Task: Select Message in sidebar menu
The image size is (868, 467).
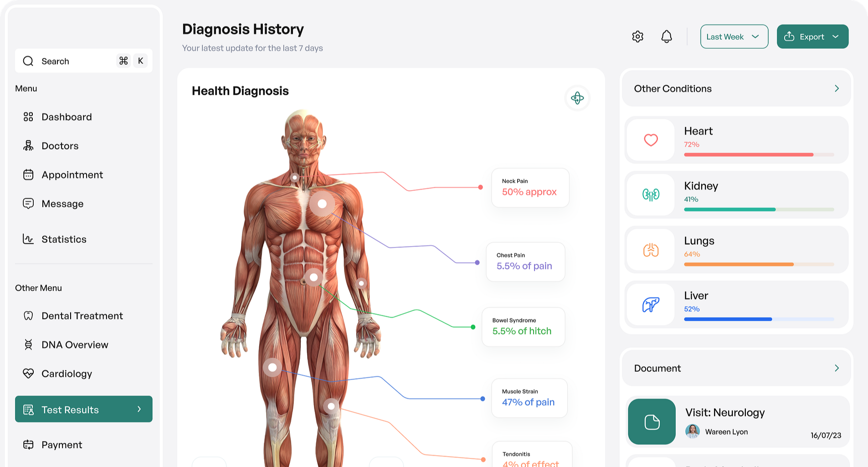Action: click(62, 204)
